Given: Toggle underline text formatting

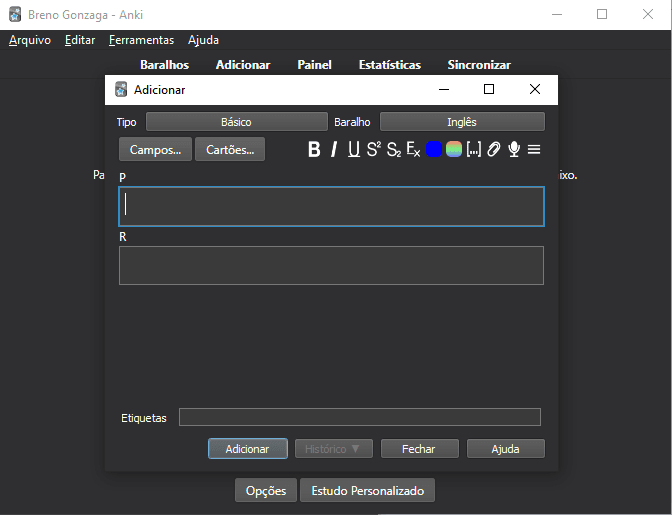Looking at the screenshot, I should click(x=354, y=150).
